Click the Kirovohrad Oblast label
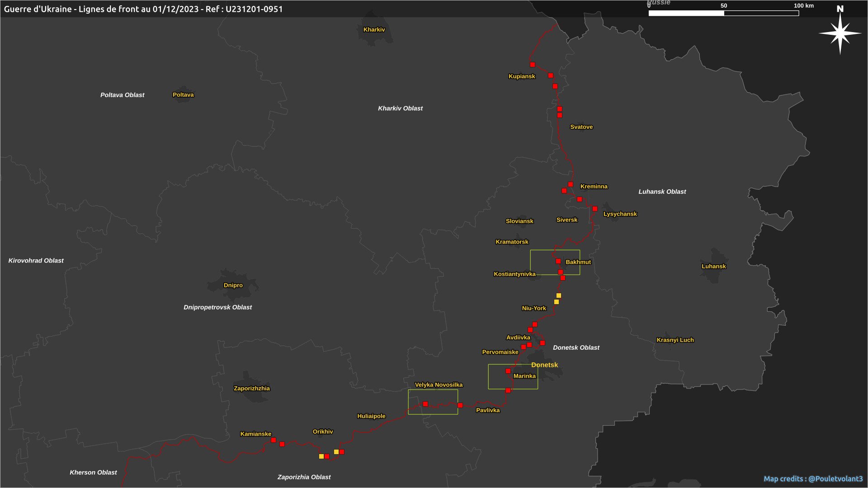Image resolution: width=868 pixels, height=488 pixels. (36, 261)
